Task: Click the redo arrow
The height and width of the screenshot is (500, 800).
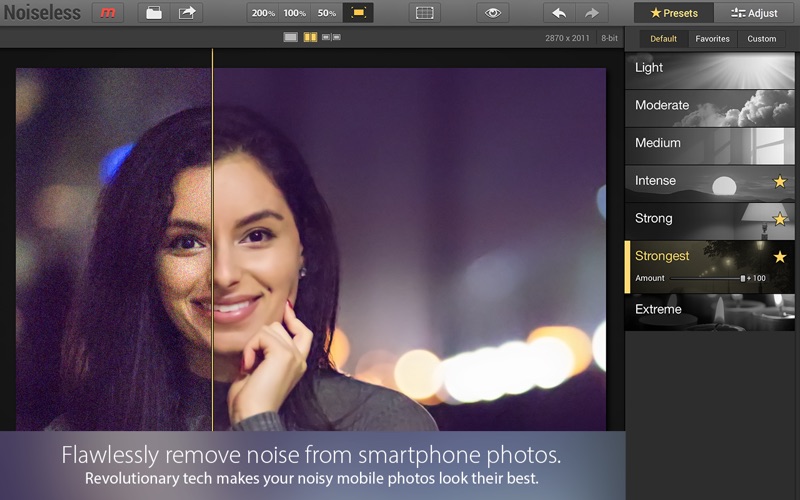Action: tap(591, 13)
